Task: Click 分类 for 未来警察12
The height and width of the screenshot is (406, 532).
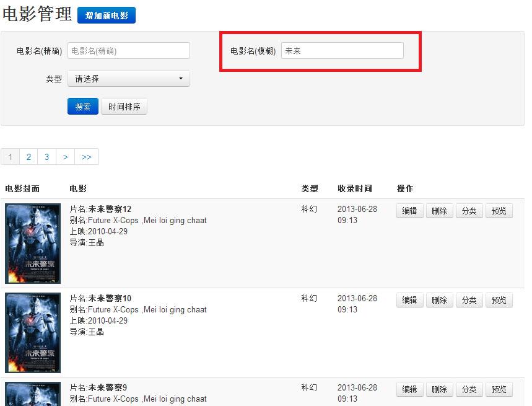Action: click(469, 211)
